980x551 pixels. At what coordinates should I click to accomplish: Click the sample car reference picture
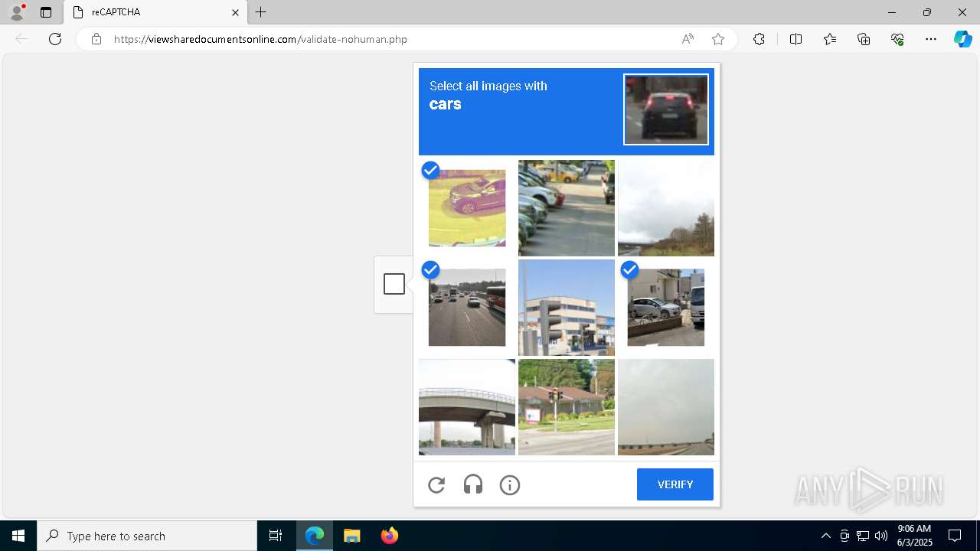666,109
